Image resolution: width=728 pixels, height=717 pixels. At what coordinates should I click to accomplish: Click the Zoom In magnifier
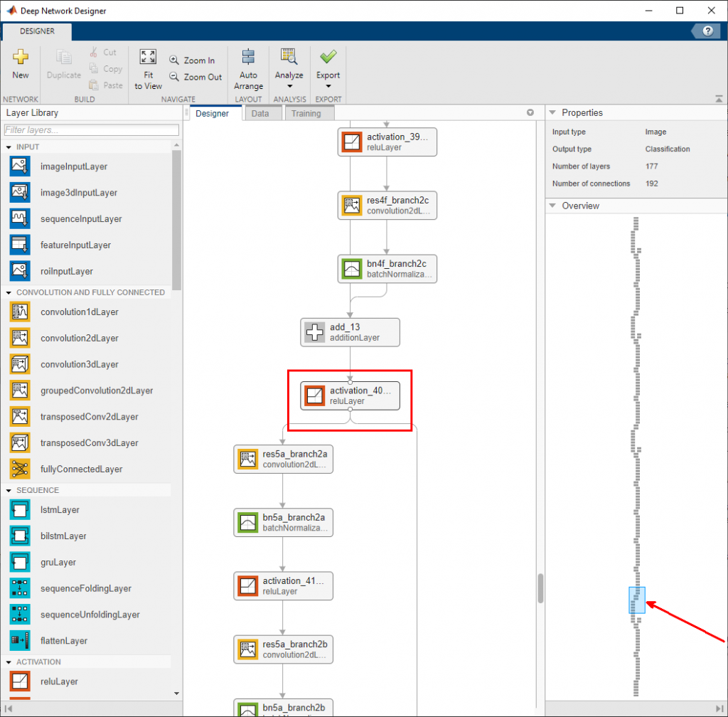click(x=174, y=61)
